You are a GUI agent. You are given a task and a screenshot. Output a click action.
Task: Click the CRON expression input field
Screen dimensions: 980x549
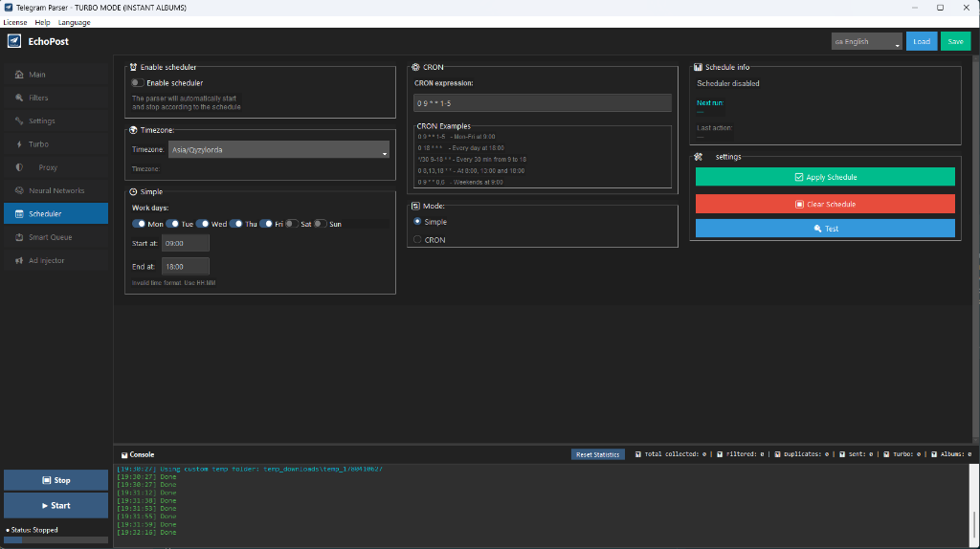tap(543, 103)
